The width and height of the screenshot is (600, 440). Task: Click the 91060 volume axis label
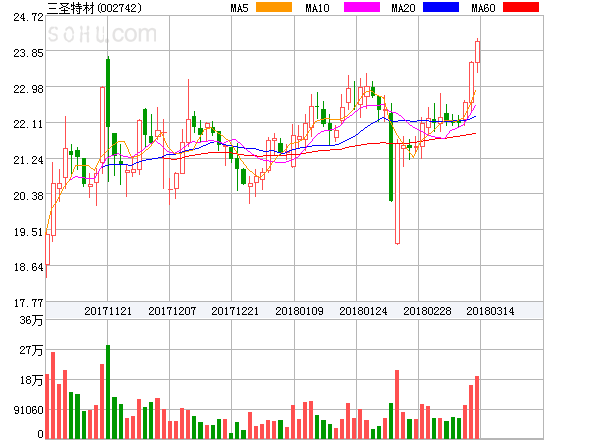pos(27,409)
